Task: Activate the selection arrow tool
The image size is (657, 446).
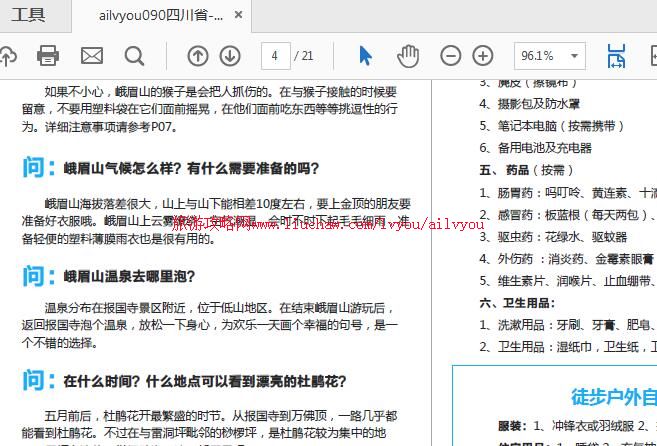Action: (365, 56)
